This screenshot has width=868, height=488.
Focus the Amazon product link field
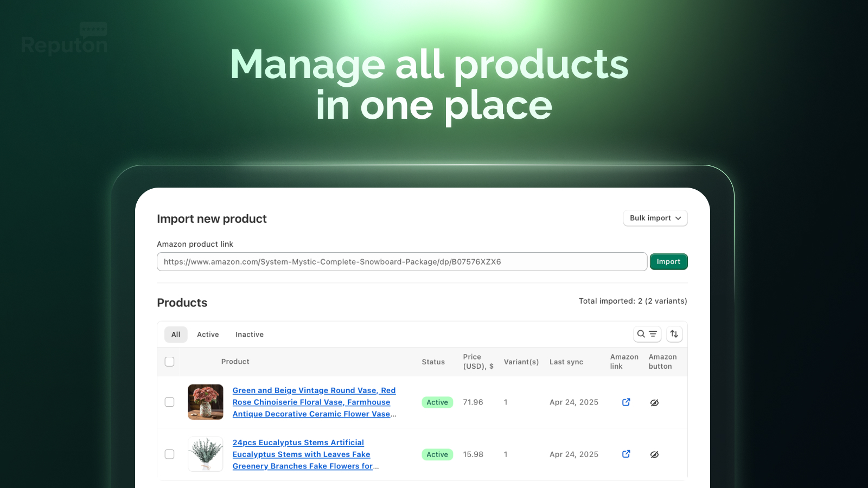click(402, 262)
